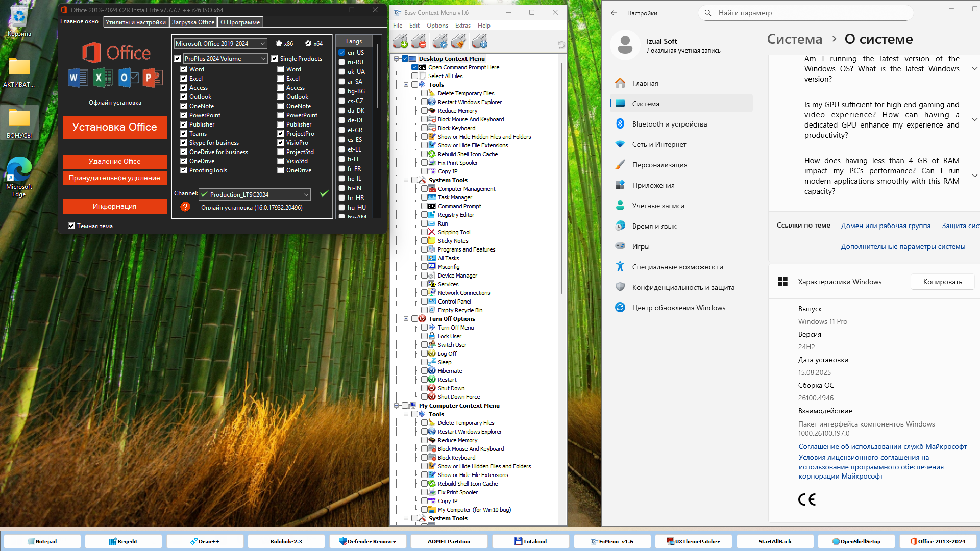Click the grey undo arrow in Easy Context Menu
The image size is (980, 551).
tap(561, 45)
